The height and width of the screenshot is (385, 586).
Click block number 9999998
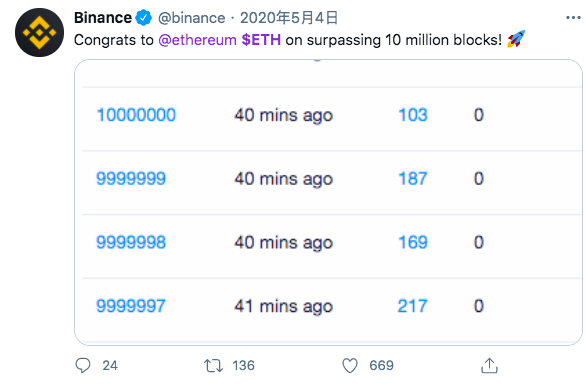[131, 242]
